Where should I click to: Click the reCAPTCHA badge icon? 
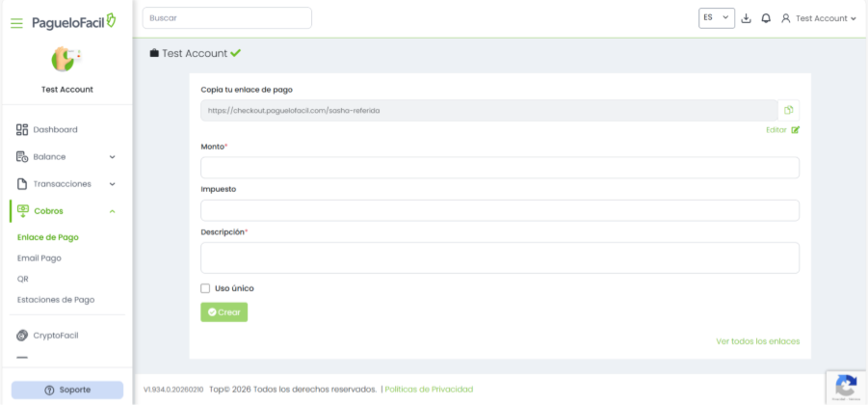coord(846,387)
